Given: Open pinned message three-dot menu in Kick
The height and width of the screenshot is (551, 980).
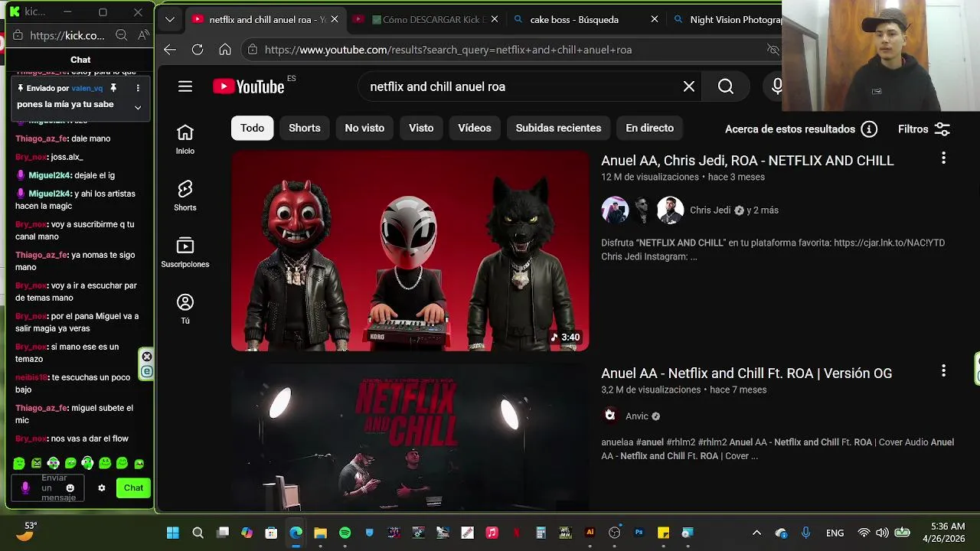Looking at the screenshot, I should click(x=138, y=88).
